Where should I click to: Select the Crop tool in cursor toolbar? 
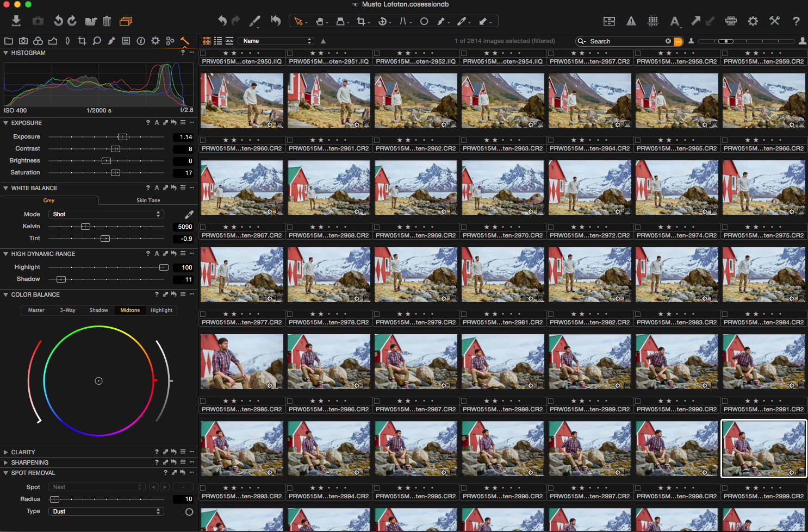tap(362, 21)
